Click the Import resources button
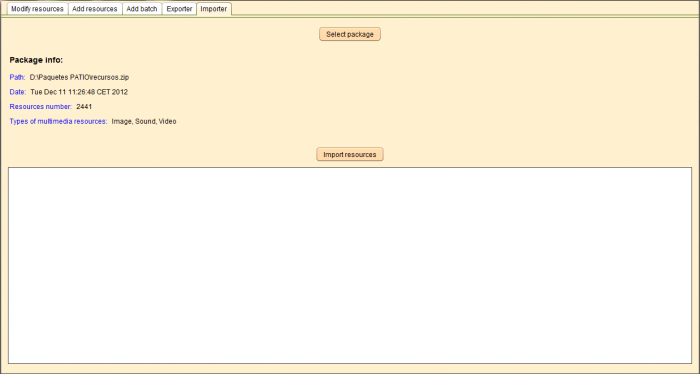This screenshot has width=700, height=374. click(x=350, y=154)
